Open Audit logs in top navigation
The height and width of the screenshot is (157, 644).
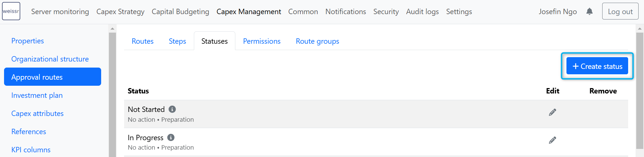click(422, 11)
